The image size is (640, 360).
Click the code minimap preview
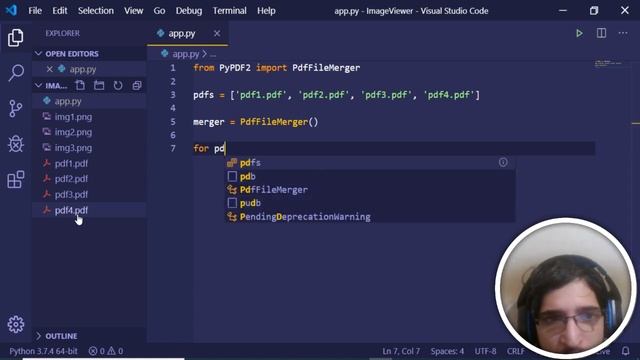pyautogui.click(x=608, y=63)
